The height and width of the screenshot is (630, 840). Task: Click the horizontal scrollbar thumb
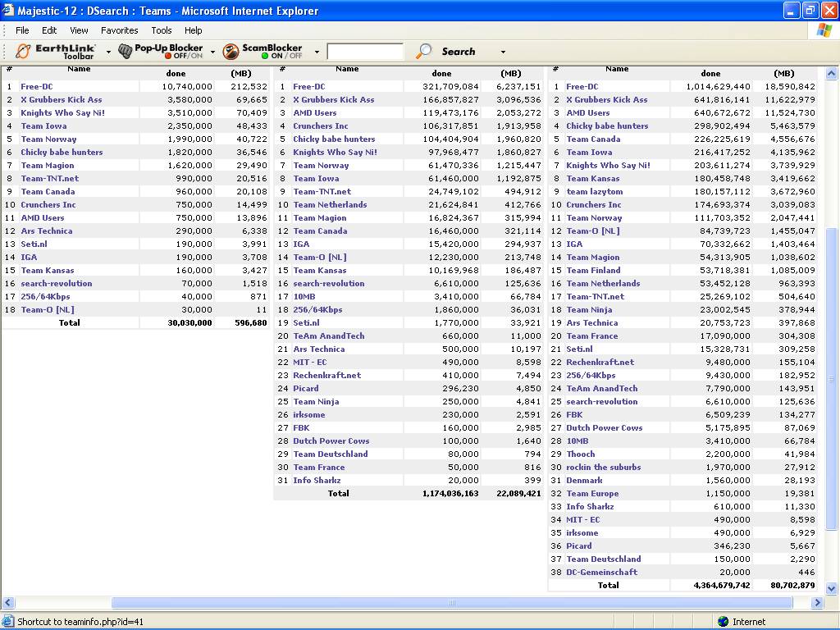[x=452, y=603]
